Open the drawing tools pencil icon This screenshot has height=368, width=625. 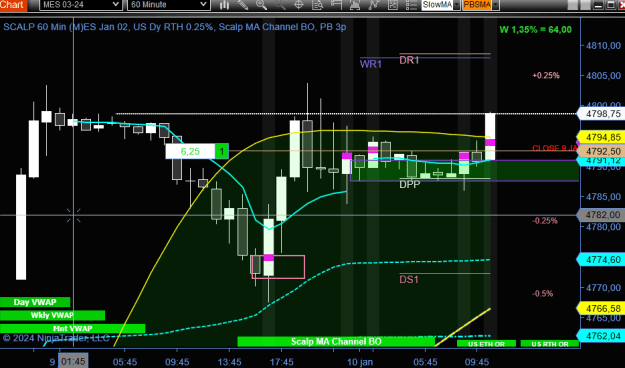(243, 5)
